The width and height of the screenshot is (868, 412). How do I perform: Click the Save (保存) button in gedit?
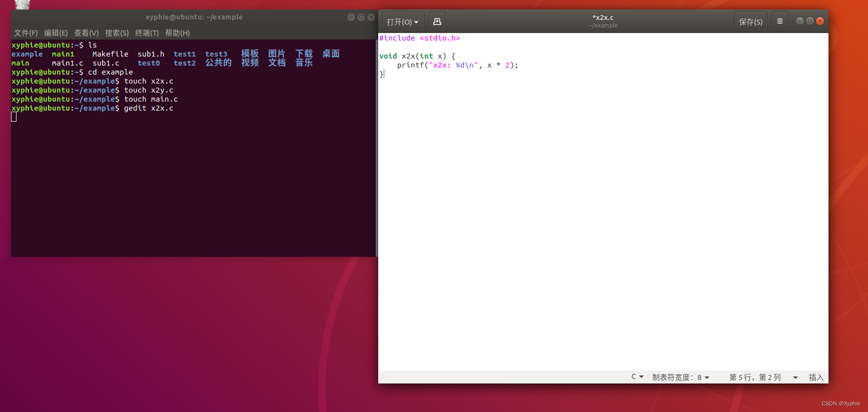(x=750, y=22)
